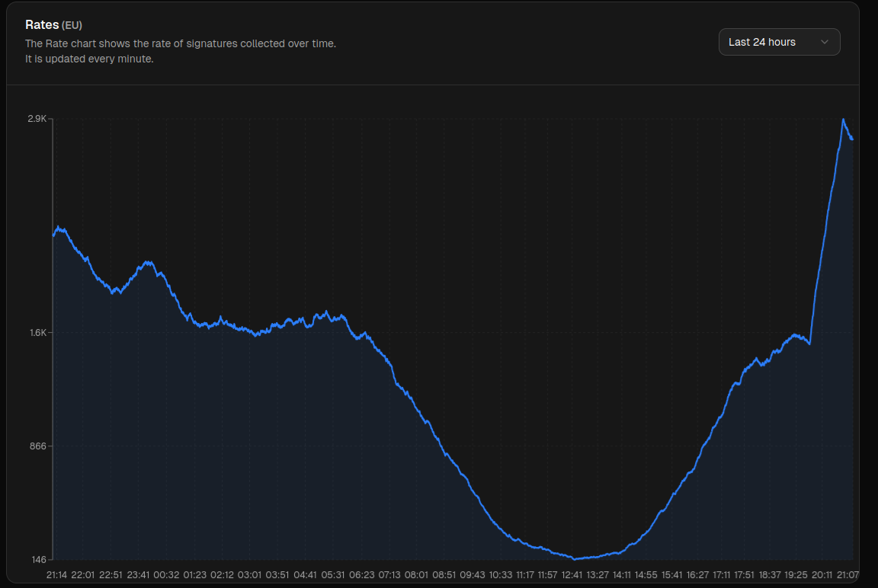Click the 146 y-axis label
This screenshot has width=878, height=588.
tap(37, 560)
